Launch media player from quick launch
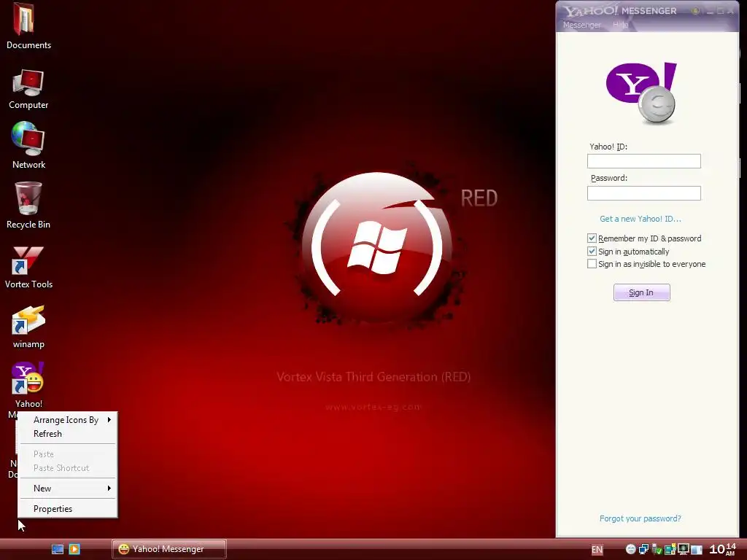 click(74, 549)
